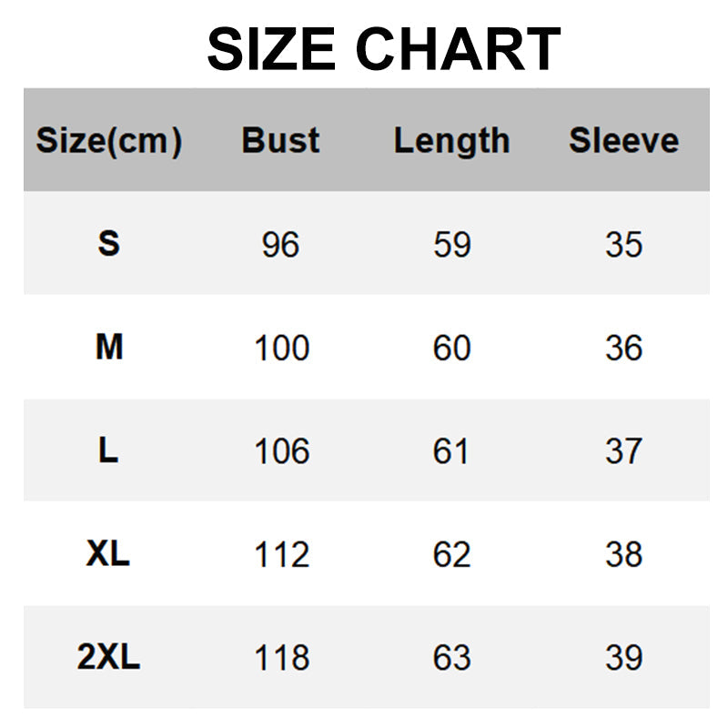
Task: Select bust value 100 for size M
Action: (282, 348)
